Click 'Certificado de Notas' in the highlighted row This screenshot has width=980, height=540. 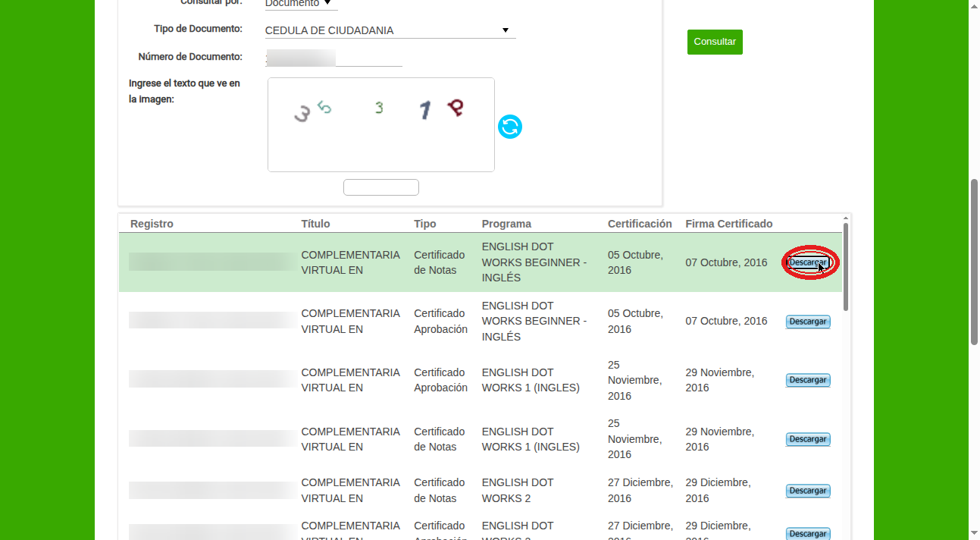[x=440, y=262]
